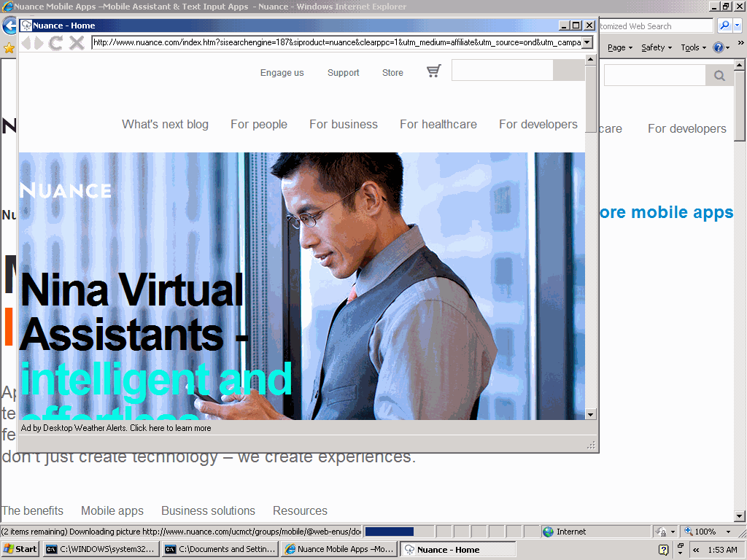The image size is (747, 560).
Task: Open the dropdown next to the lock icon
Action: point(673,532)
